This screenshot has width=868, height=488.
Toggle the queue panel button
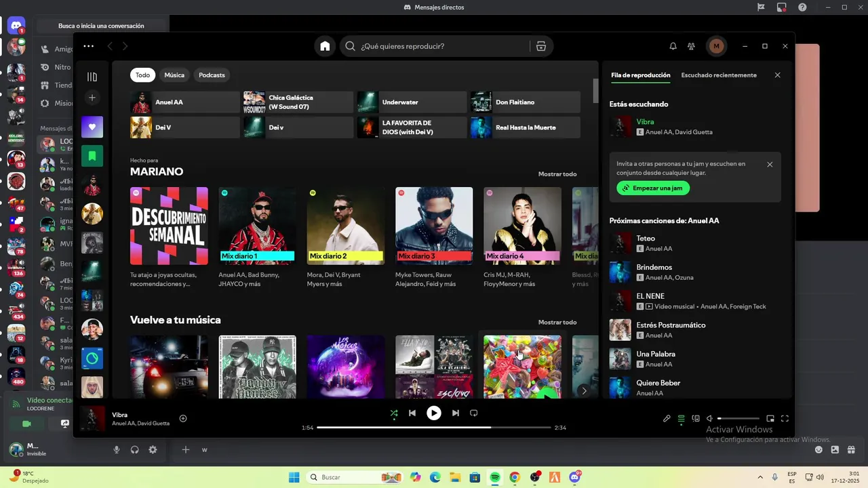[682, 419]
